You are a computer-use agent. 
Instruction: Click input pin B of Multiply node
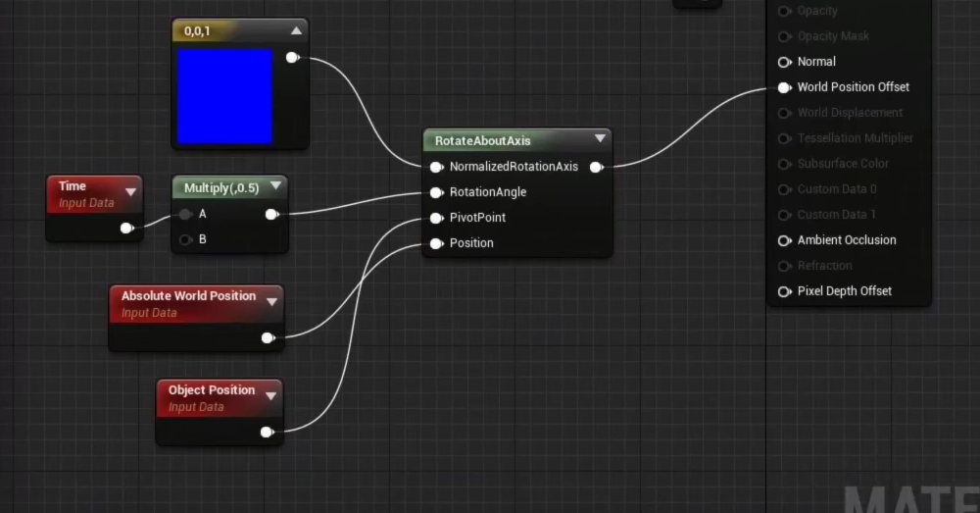tap(185, 239)
